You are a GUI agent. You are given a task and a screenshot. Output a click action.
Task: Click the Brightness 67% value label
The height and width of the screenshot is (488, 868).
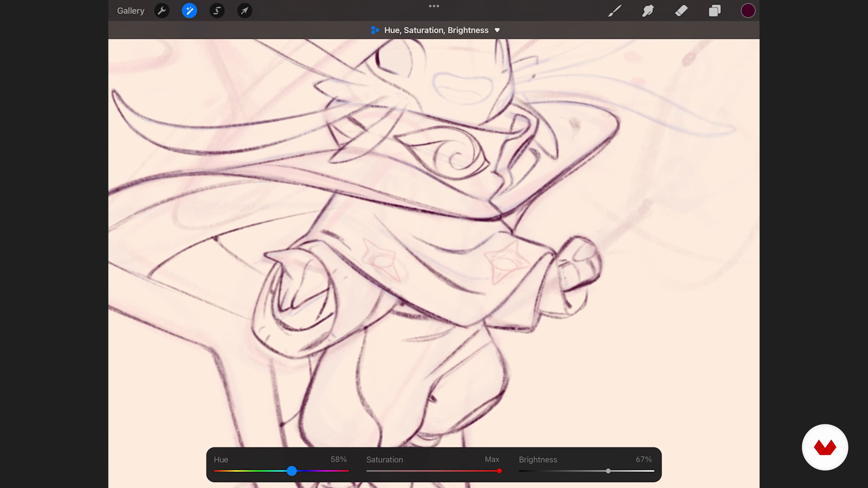(x=644, y=459)
